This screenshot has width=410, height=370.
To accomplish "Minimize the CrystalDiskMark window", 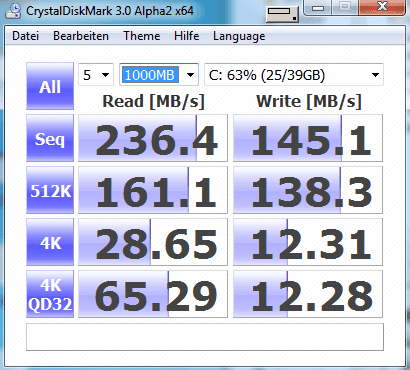I will (318, 7).
